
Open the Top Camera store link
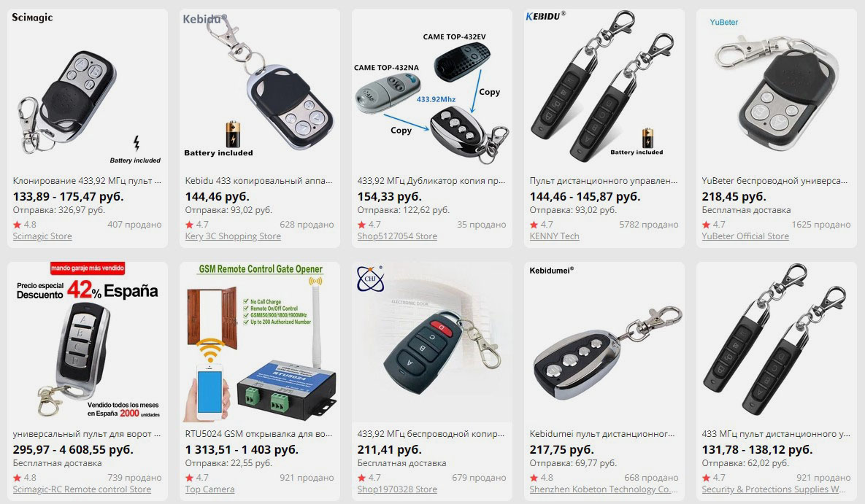tap(209, 489)
